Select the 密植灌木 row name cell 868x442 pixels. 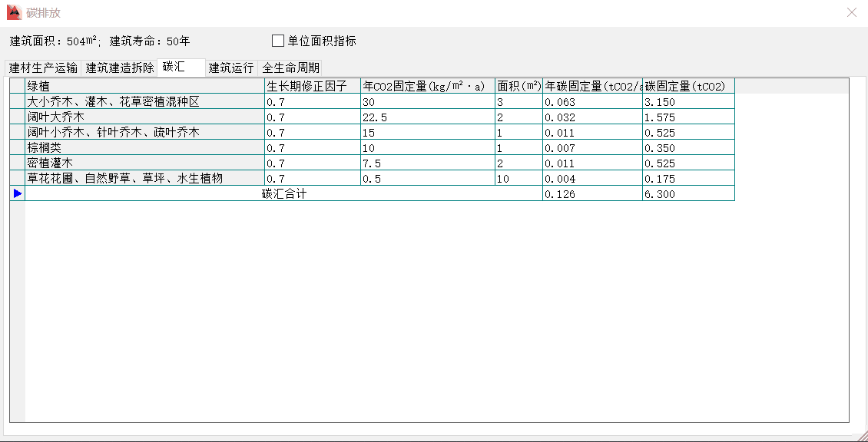click(144, 163)
